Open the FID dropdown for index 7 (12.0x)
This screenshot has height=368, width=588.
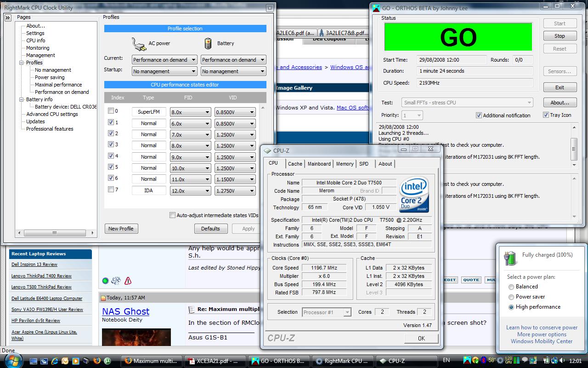(x=190, y=190)
